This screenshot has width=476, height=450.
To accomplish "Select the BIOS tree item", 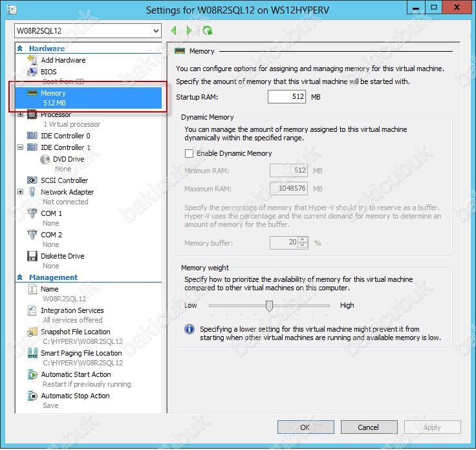I will coord(49,72).
